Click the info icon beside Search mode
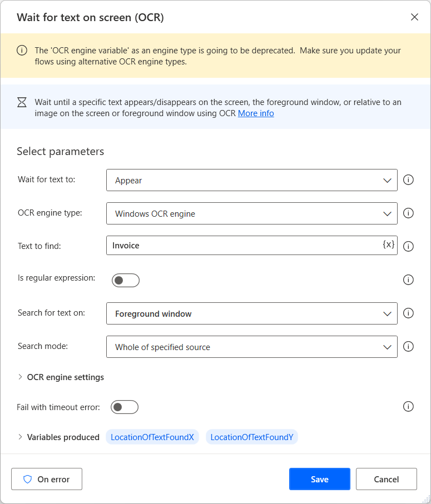 coord(409,346)
